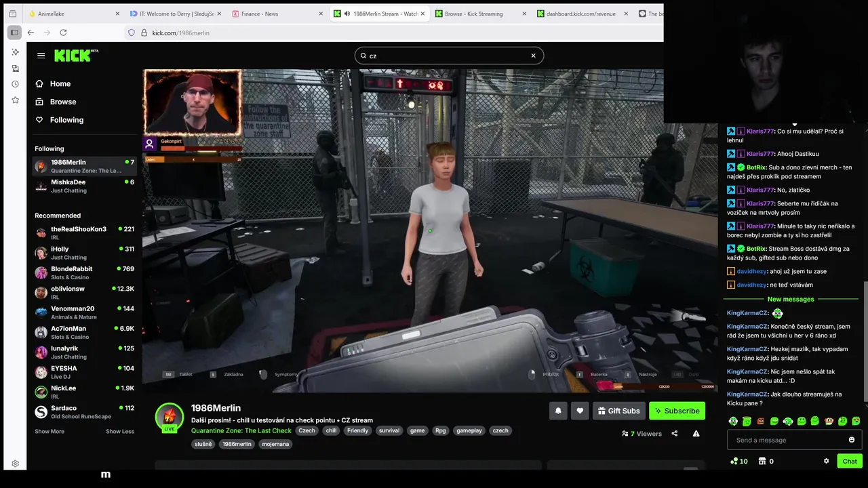Screen dimensions: 868x488
Task: Click the first emote in the quick row
Action: tap(733, 421)
